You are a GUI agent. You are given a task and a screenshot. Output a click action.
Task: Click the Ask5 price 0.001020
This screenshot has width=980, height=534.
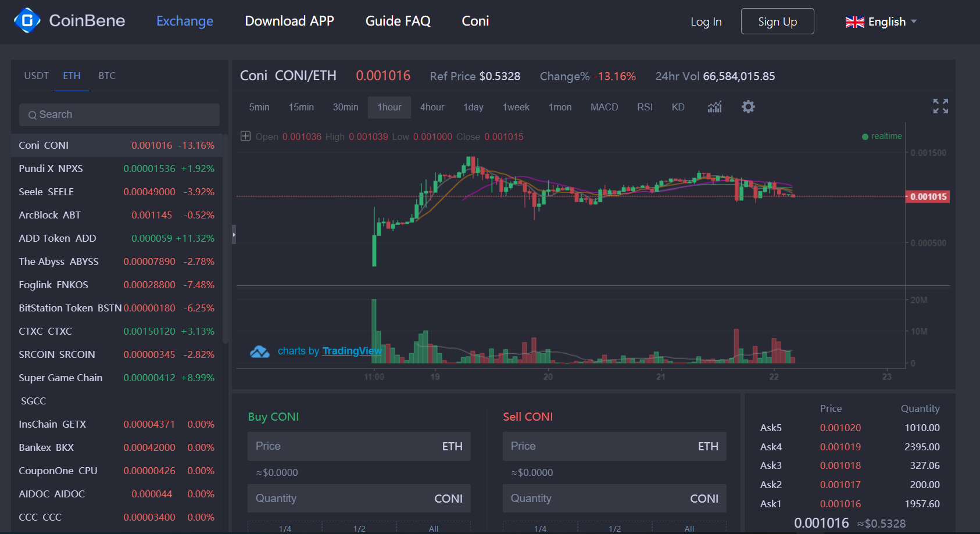coord(840,428)
